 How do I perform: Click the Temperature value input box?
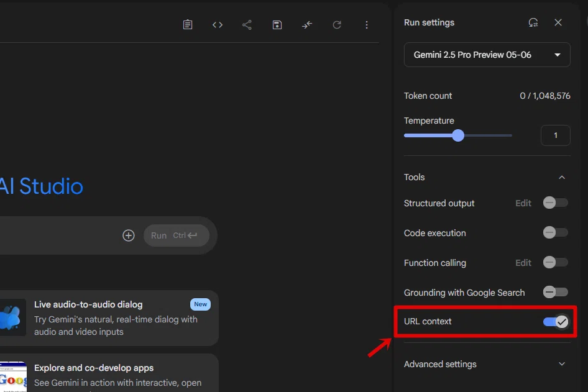click(x=556, y=135)
